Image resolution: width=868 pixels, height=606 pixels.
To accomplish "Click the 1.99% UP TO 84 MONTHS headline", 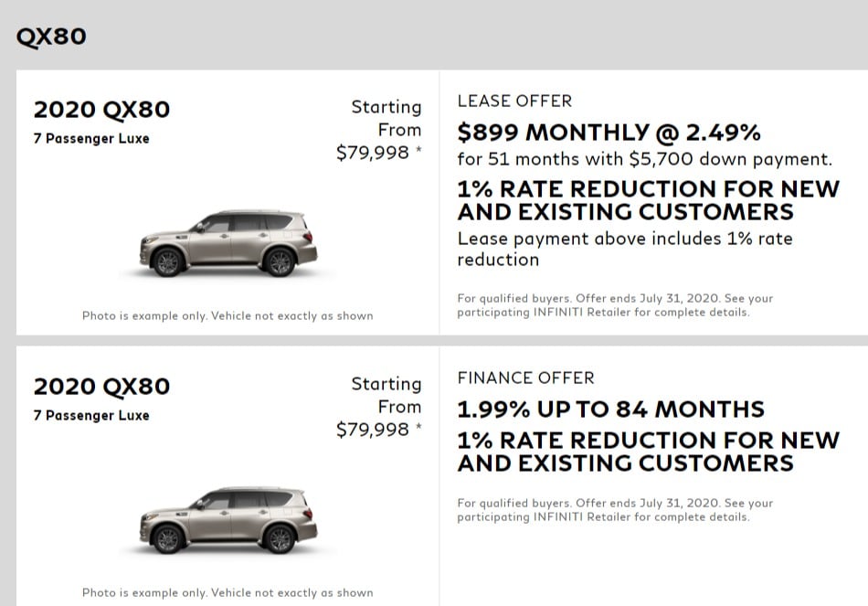I will 610,409.
